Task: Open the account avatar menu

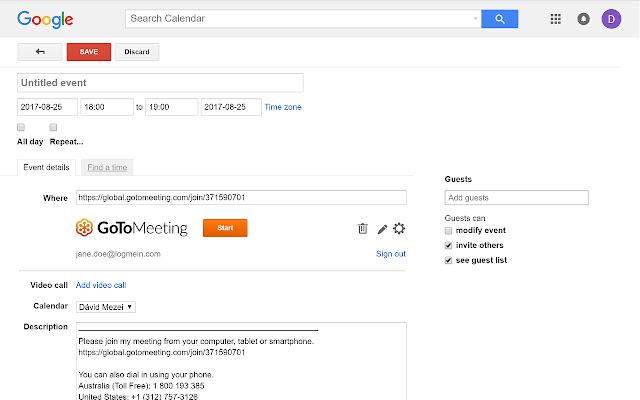Action: coord(611,18)
